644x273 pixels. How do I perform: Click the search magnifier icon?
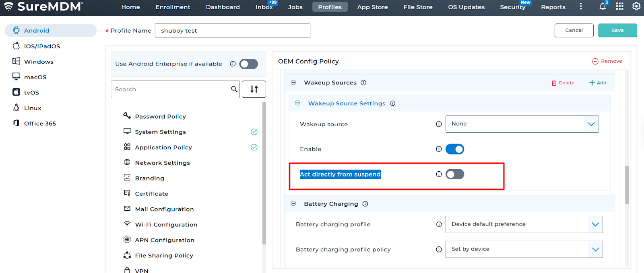click(x=234, y=89)
